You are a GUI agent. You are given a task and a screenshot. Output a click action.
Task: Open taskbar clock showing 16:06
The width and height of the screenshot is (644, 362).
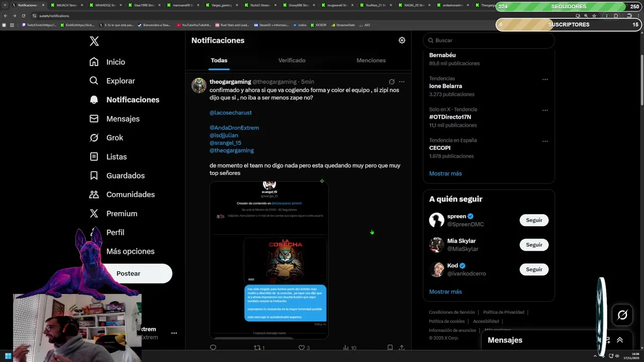631,356
